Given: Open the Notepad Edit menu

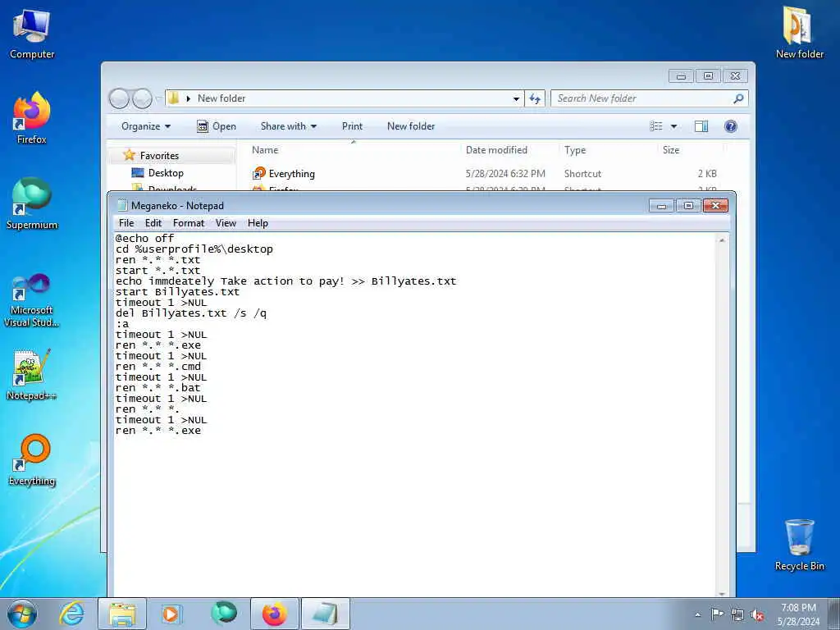Looking at the screenshot, I should pos(153,223).
